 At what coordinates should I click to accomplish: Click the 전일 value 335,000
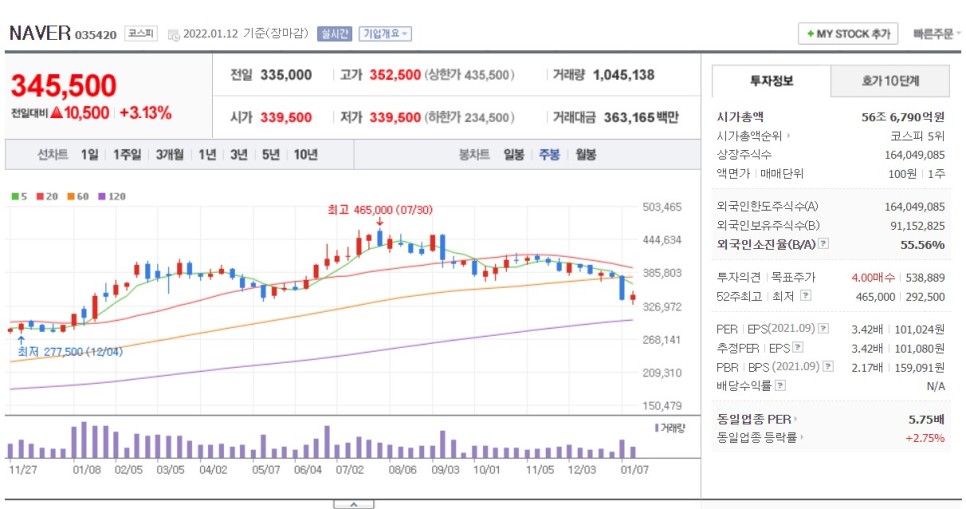[286, 75]
